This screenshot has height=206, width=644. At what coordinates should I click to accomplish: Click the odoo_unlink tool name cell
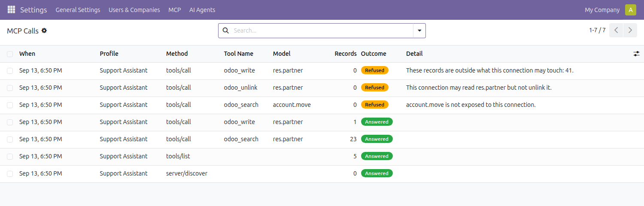pyautogui.click(x=240, y=88)
